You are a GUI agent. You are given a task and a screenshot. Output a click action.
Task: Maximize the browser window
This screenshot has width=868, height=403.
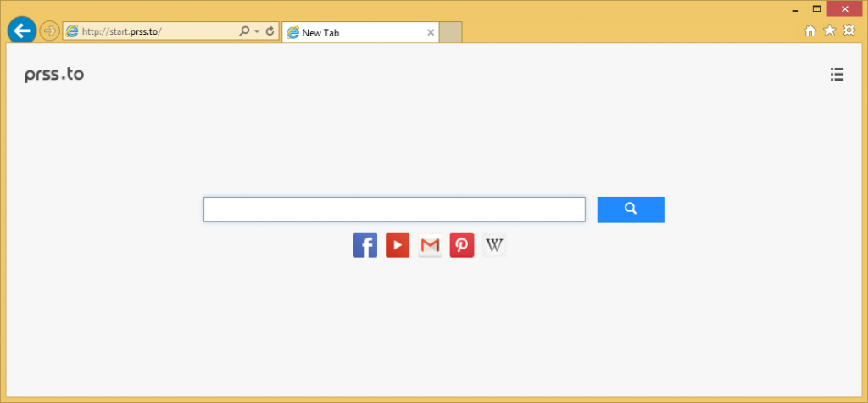(x=816, y=8)
